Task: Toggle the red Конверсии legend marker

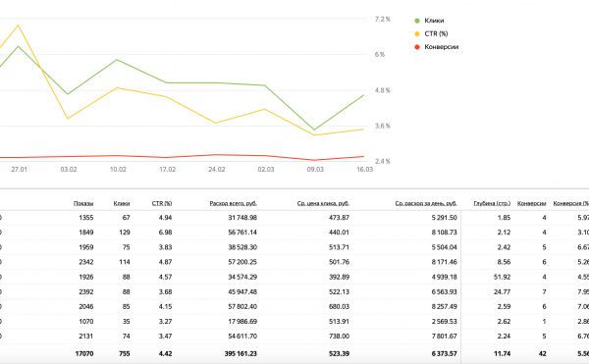Action: click(x=416, y=47)
